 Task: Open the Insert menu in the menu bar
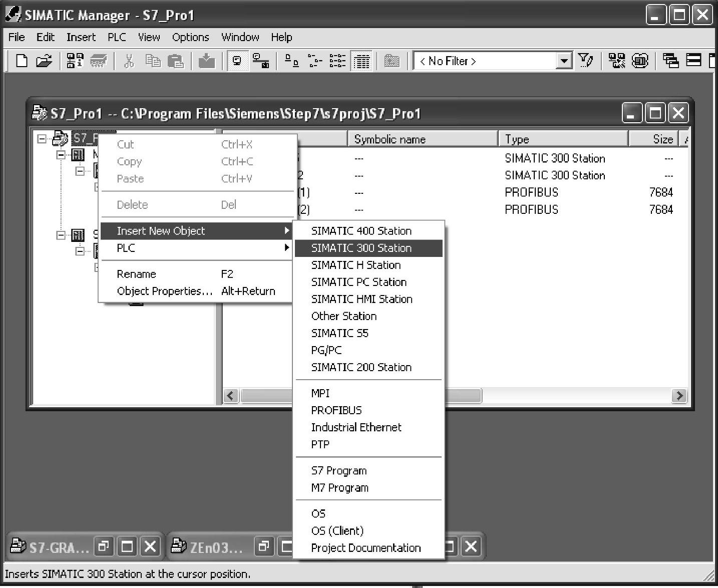[81, 37]
